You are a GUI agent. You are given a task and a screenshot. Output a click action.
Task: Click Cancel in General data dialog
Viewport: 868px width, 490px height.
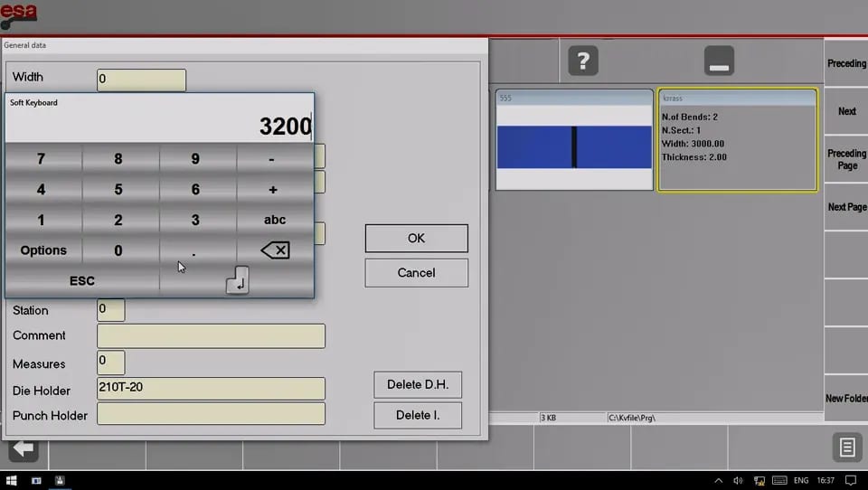(416, 272)
